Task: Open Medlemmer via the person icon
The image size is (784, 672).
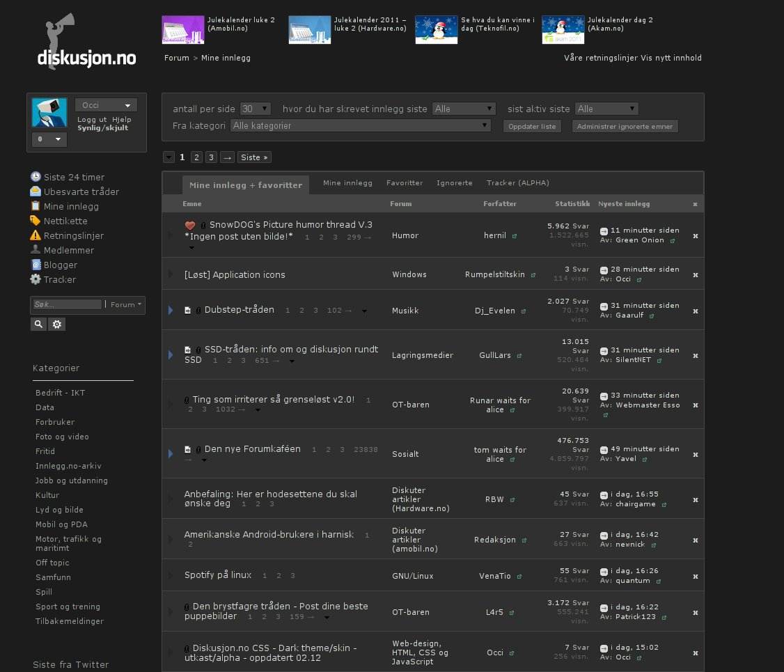Action: coord(36,250)
